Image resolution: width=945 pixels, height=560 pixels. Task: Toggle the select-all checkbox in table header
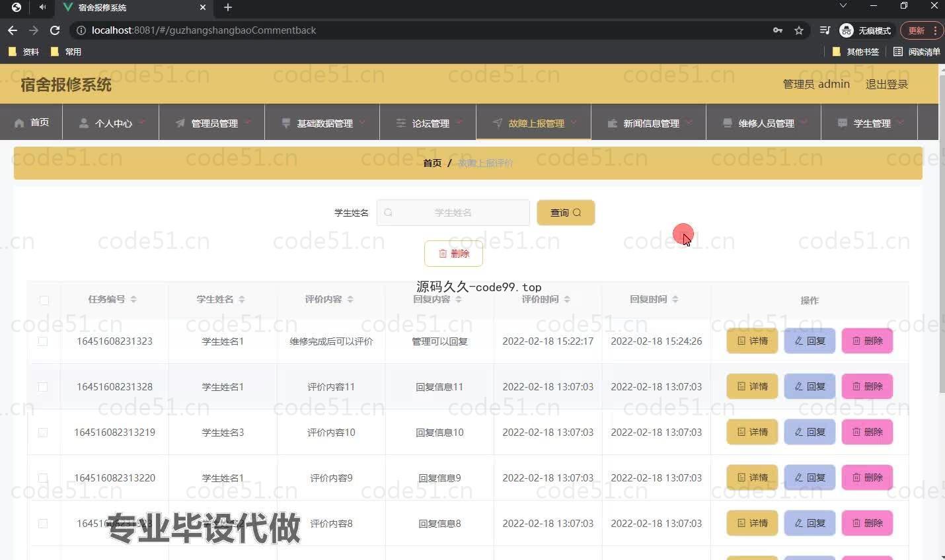click(44, 300)
